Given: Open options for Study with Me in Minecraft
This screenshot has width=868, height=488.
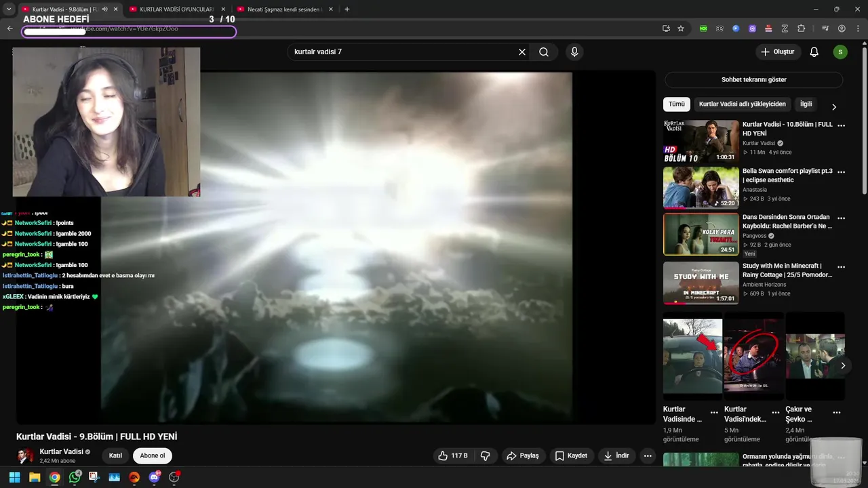Looking at the screenshot, I should [842, 267].
